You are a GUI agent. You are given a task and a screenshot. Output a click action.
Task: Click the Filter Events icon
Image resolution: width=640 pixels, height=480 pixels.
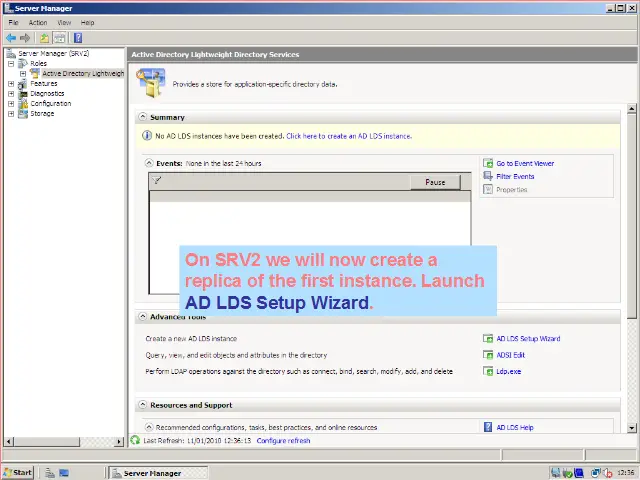point(488,176)
